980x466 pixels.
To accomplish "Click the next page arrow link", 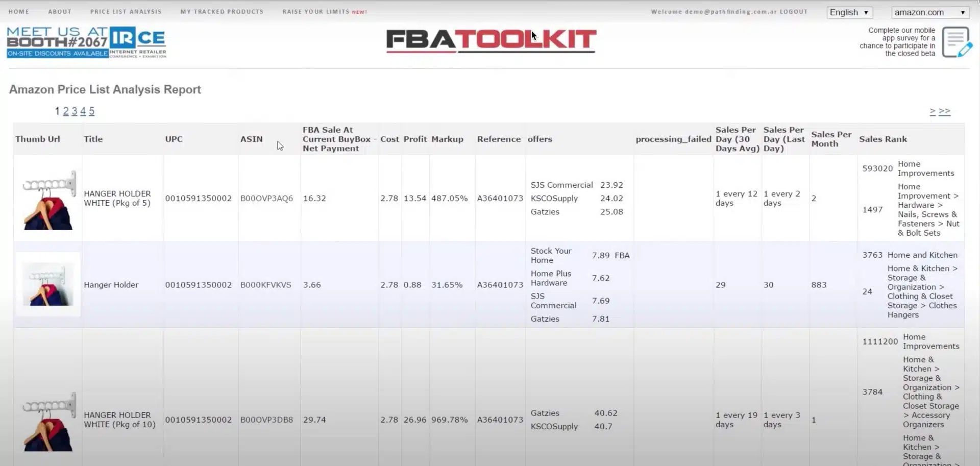I will pos(933,111).
